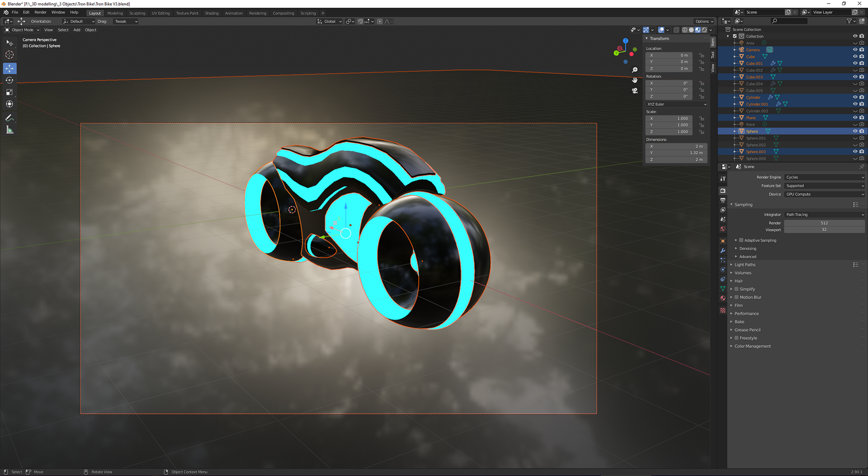Open the Object Constraints properties tab
868x476 pixels.
coord(723,279)
